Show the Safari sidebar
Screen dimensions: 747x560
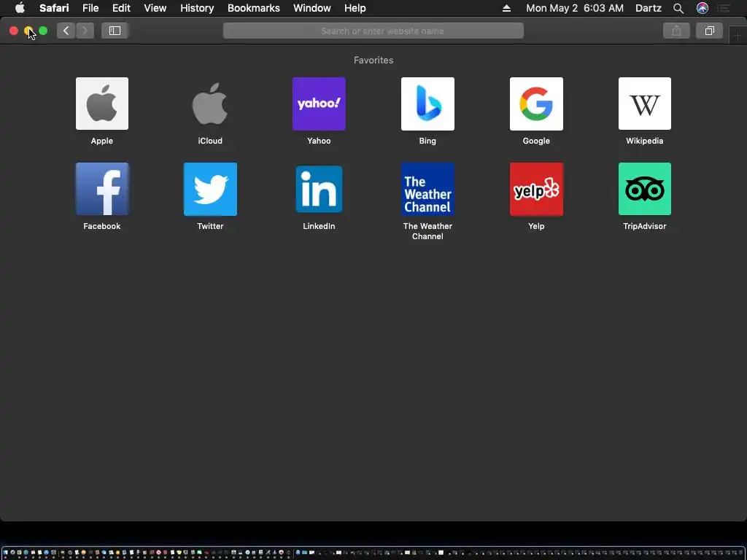(x=115, y=31)
